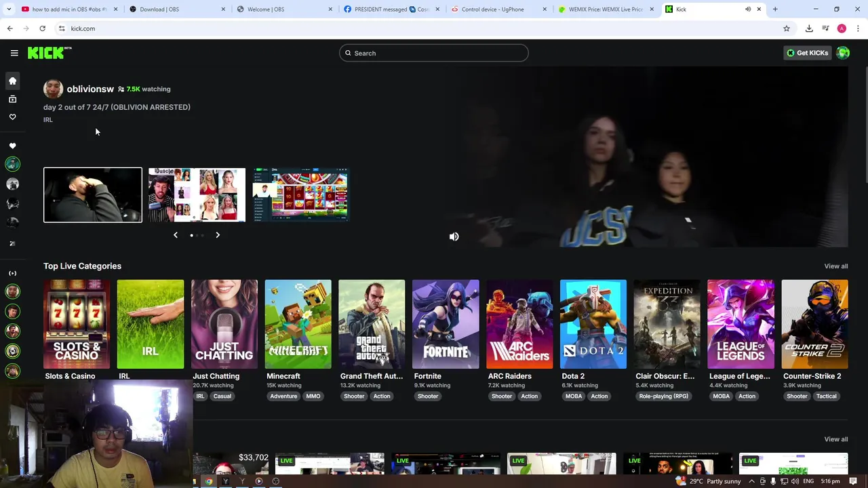This screenshot has width=868, height=488.
Task: Open the Just Chatting category card
Action: point(224,324)
